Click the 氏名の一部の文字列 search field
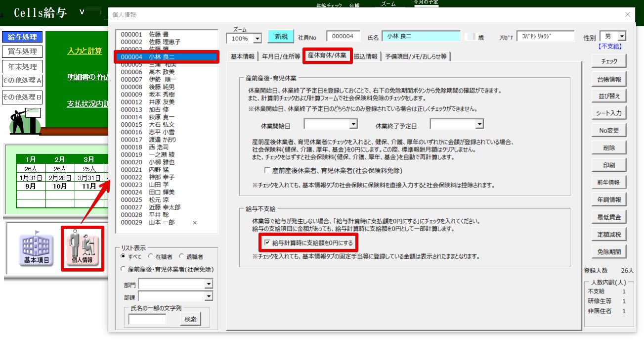Screen dimensions: 644x341 click(x=147, y=319)
